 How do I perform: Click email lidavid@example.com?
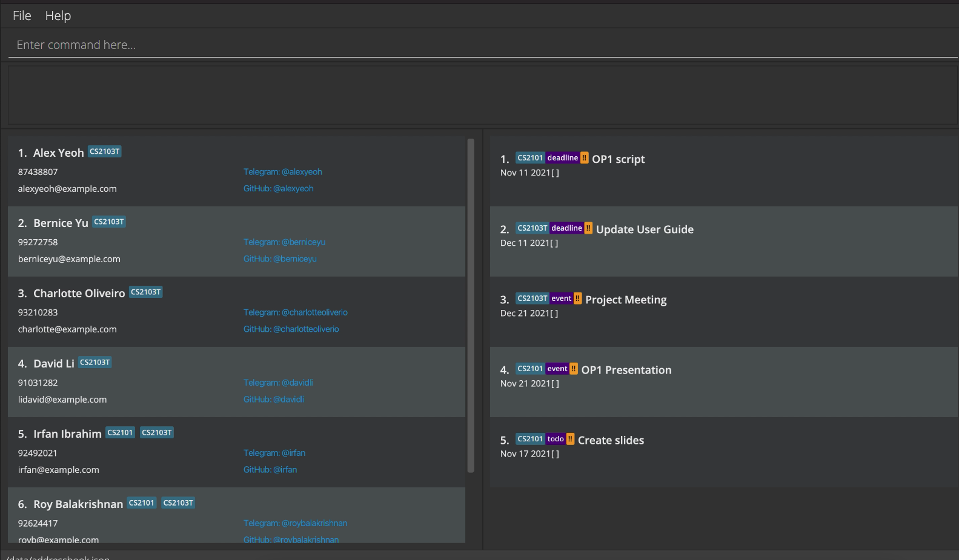point(62,400)
